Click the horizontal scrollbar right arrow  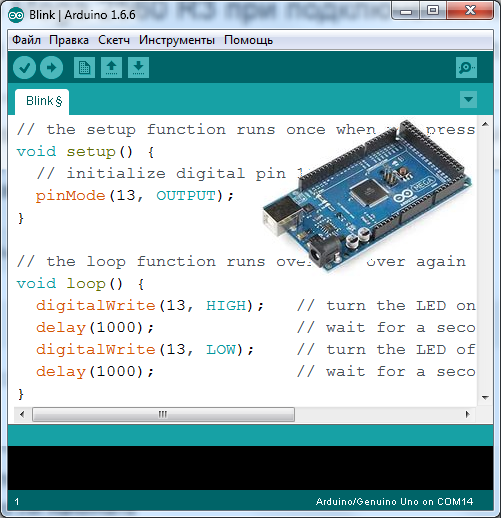pos(467,414)
